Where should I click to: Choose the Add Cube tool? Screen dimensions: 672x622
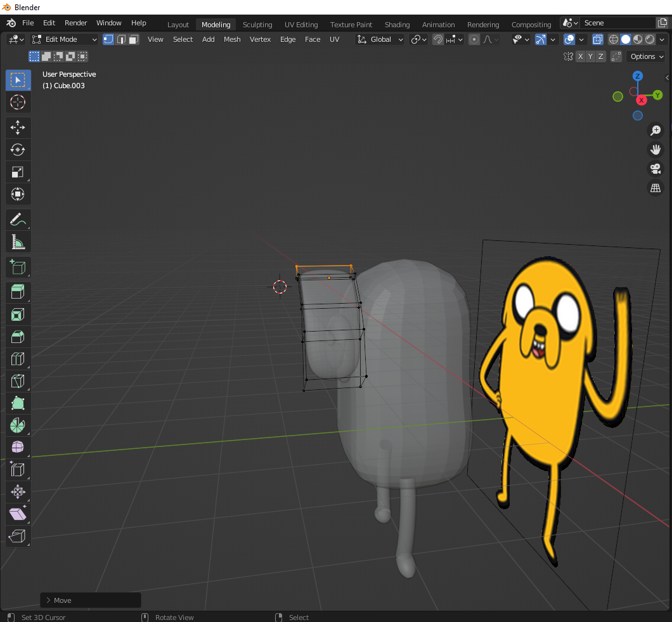tap(18, 267)
